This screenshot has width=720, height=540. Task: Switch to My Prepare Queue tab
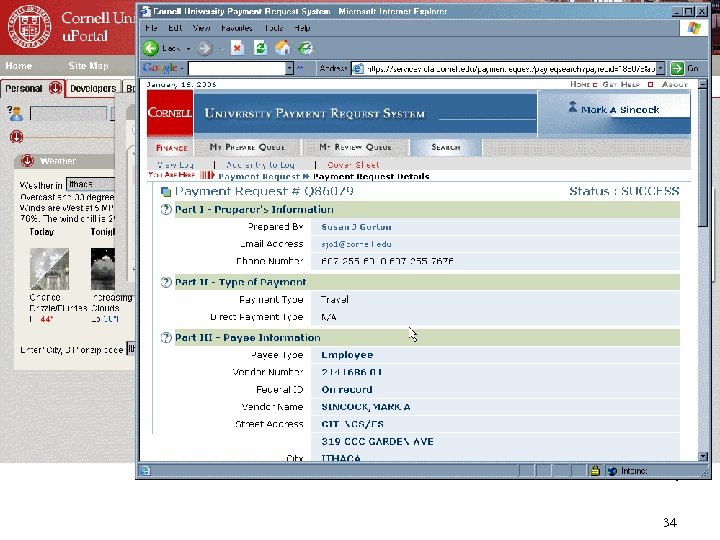point(247,147)
